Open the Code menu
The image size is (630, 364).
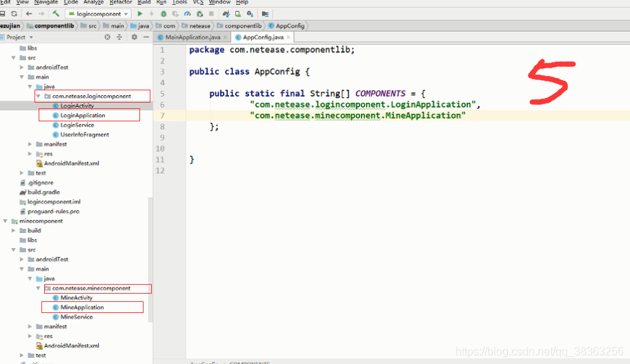coord(70,2)
